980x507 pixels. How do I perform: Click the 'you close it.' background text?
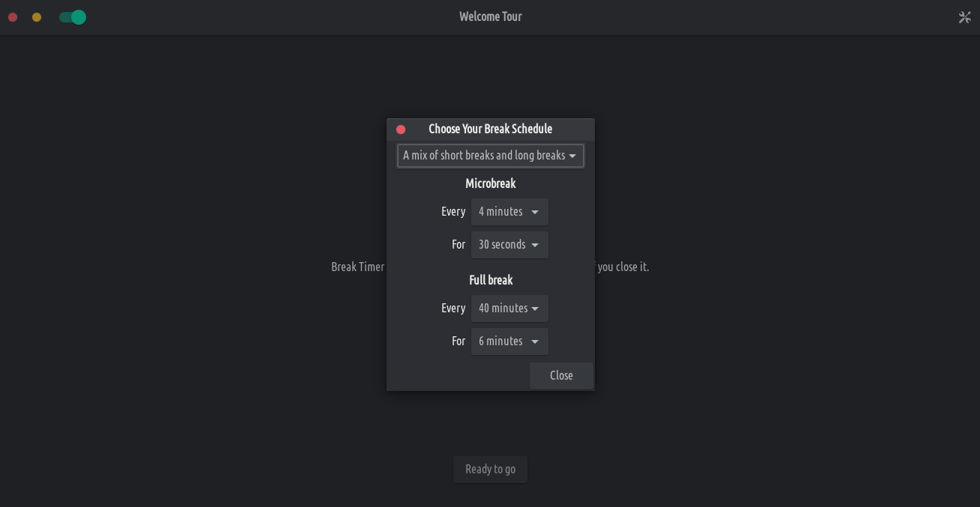[x=623, y=267]
